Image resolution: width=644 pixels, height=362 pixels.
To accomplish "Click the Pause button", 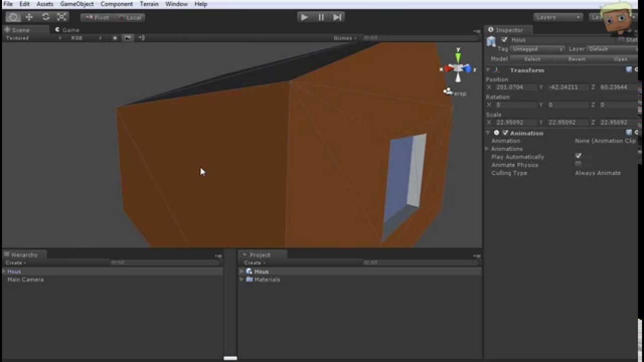I will click(321, 17).
